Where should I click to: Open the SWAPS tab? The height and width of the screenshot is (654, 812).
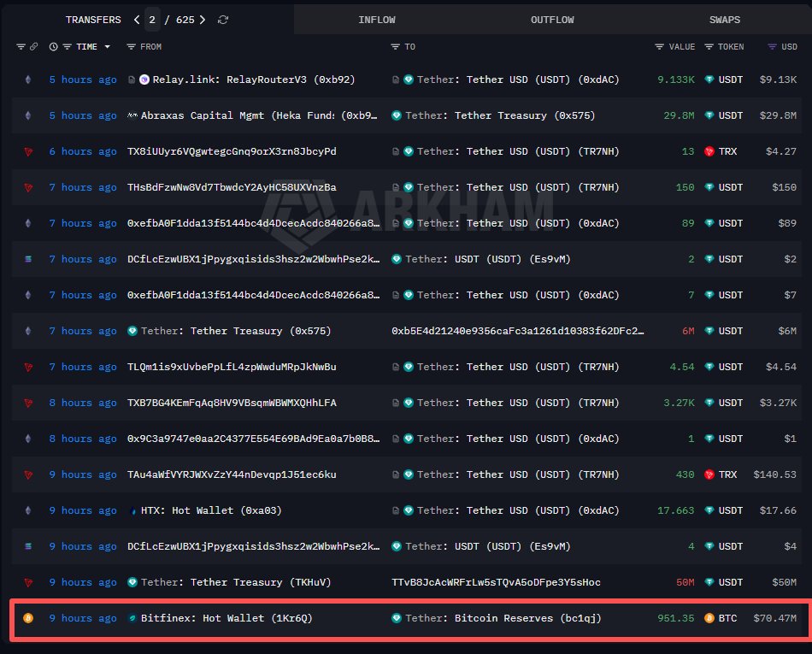(724, 20)
